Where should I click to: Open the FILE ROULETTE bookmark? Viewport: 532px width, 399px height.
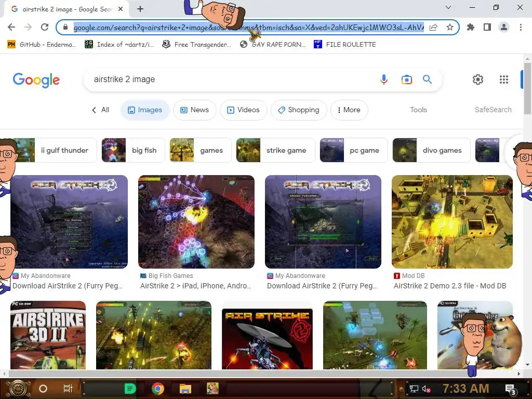[x=345, y=45]
